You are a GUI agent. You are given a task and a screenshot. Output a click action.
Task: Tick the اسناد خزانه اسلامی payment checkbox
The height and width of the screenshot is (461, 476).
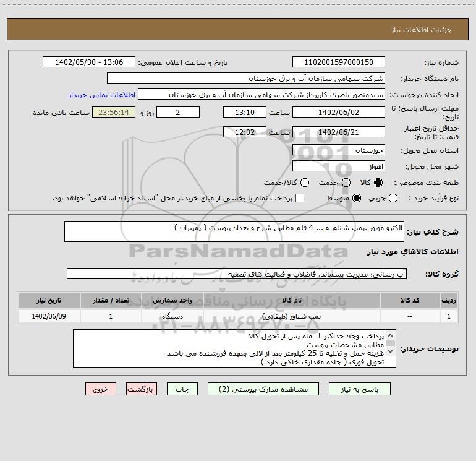click(x=300, y=198)
